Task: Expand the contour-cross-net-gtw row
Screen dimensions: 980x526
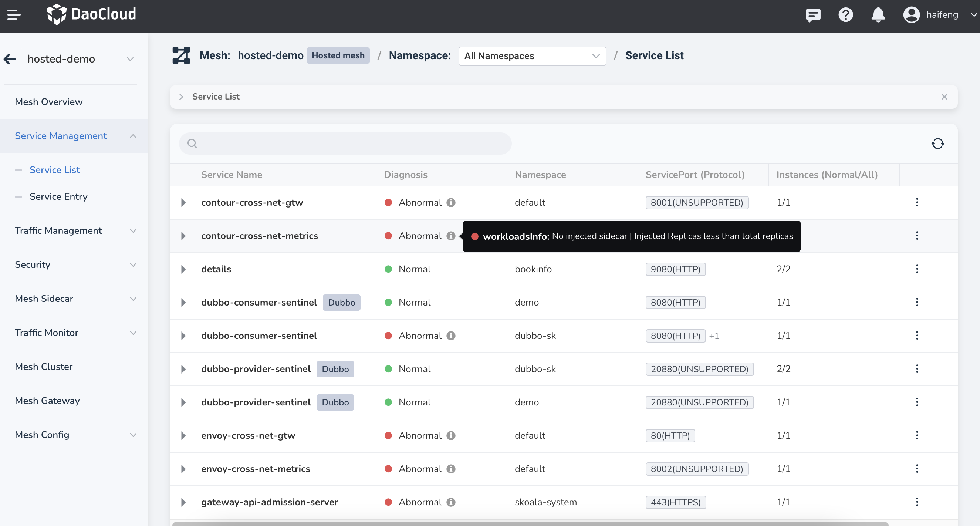Action: (183, 202)
